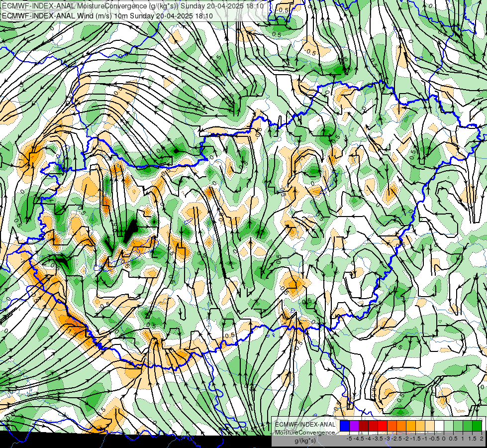Viewport: 487px width, 448px height.
Task: Click the -4.5 tick label in legend
Action: coord(359,439)
